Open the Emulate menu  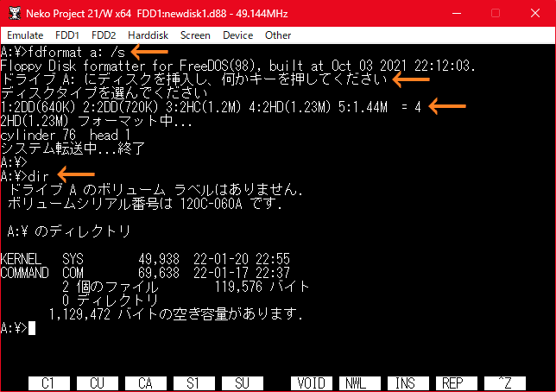(x=25, y=35)
